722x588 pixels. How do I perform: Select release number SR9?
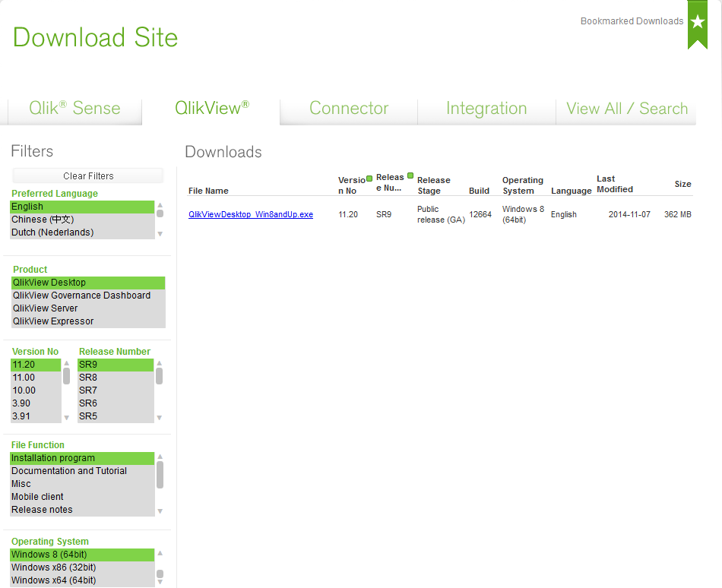click(116, 365)
